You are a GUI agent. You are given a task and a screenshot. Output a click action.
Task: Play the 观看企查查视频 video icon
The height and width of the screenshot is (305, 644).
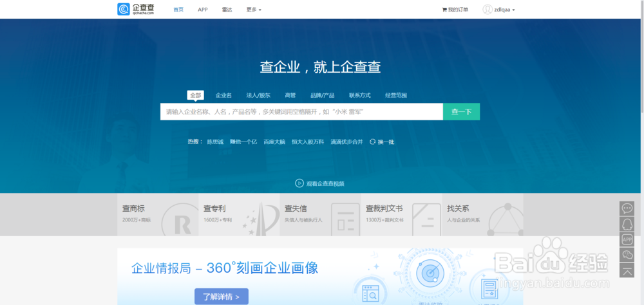click(299, 183)
